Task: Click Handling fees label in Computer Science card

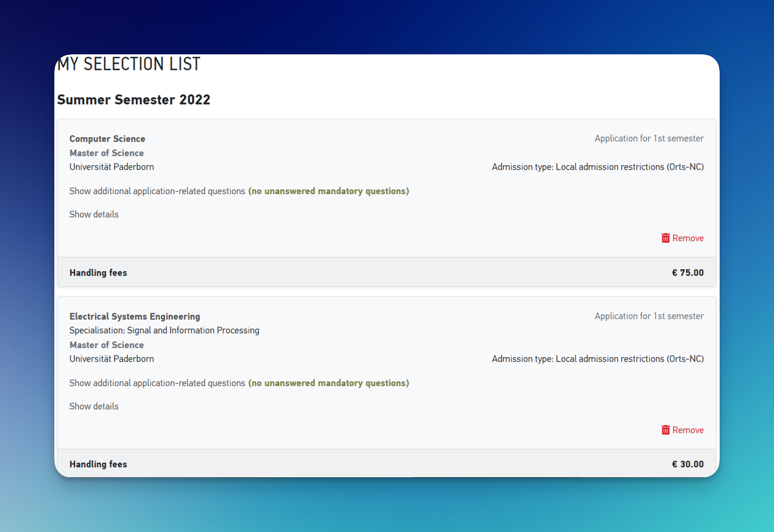Action: 98,273
